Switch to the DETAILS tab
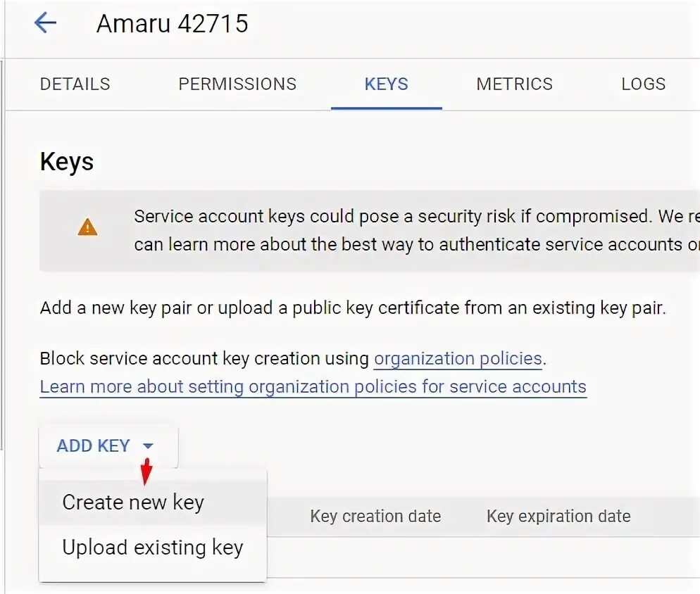 tap(75, 84)
